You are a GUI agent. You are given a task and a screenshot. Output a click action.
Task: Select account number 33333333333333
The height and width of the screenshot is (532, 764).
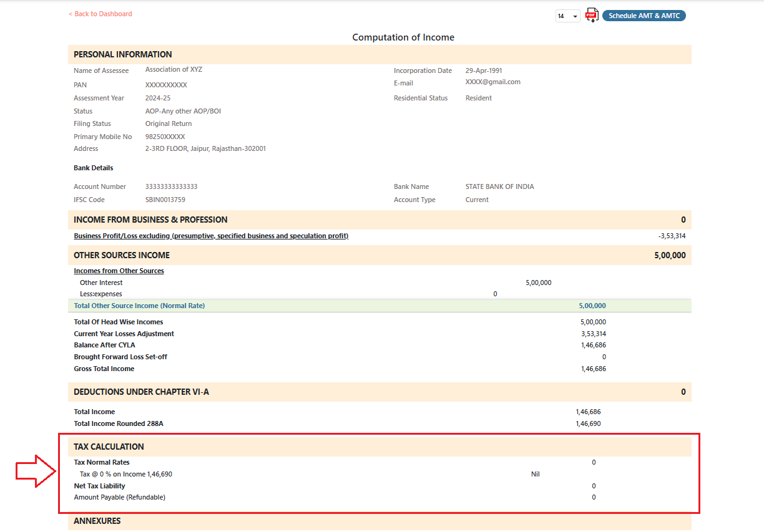[172, 186]
